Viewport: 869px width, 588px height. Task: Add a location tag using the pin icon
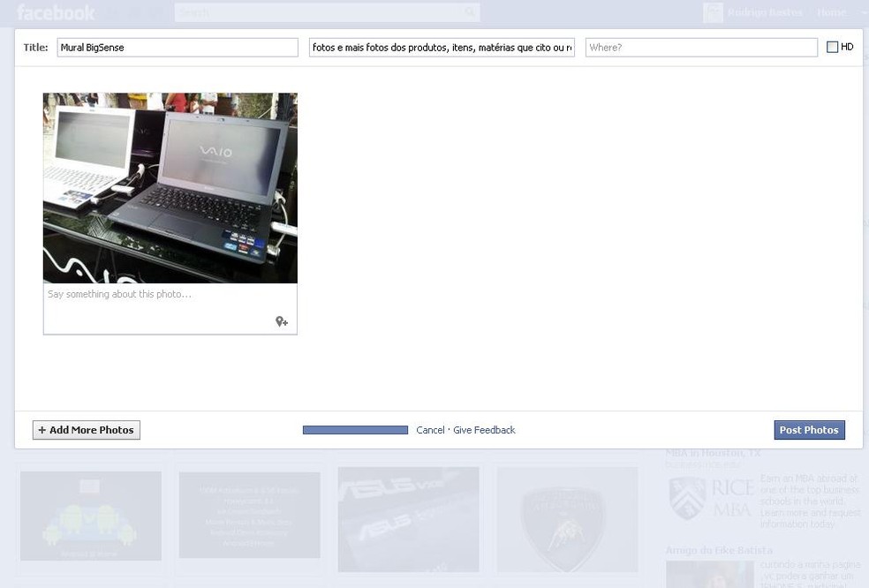(282, 321)
